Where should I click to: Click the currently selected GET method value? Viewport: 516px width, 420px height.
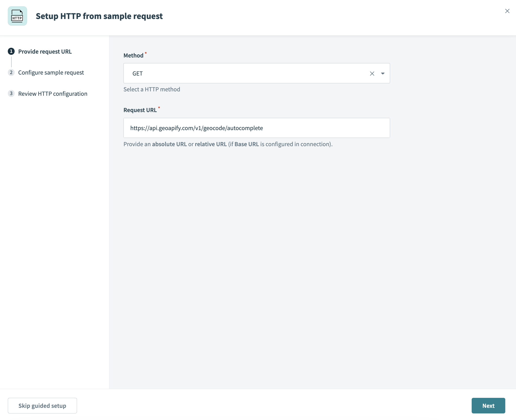coord(137,73)
